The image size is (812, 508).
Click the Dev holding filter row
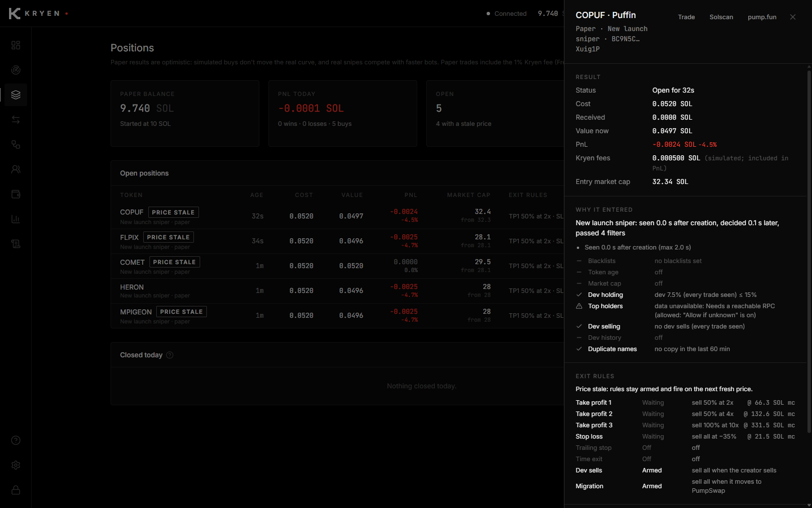(685, 295)
